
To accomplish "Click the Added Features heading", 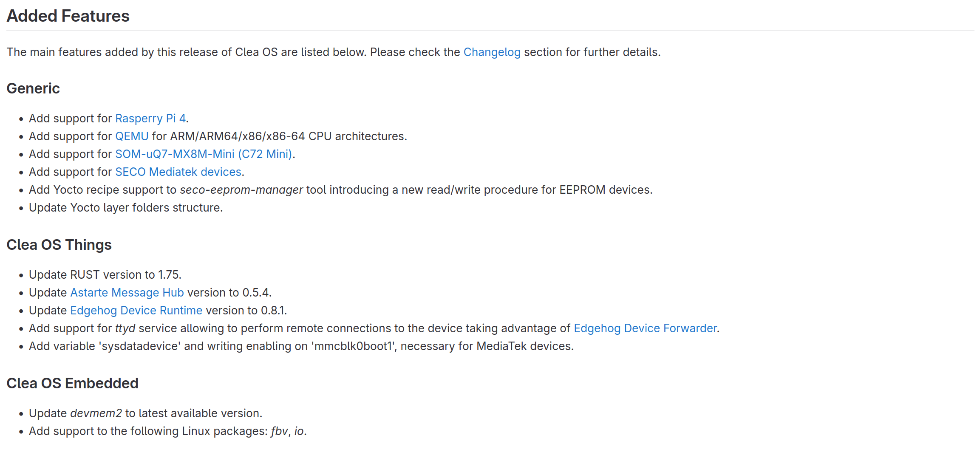I will 68,16.
